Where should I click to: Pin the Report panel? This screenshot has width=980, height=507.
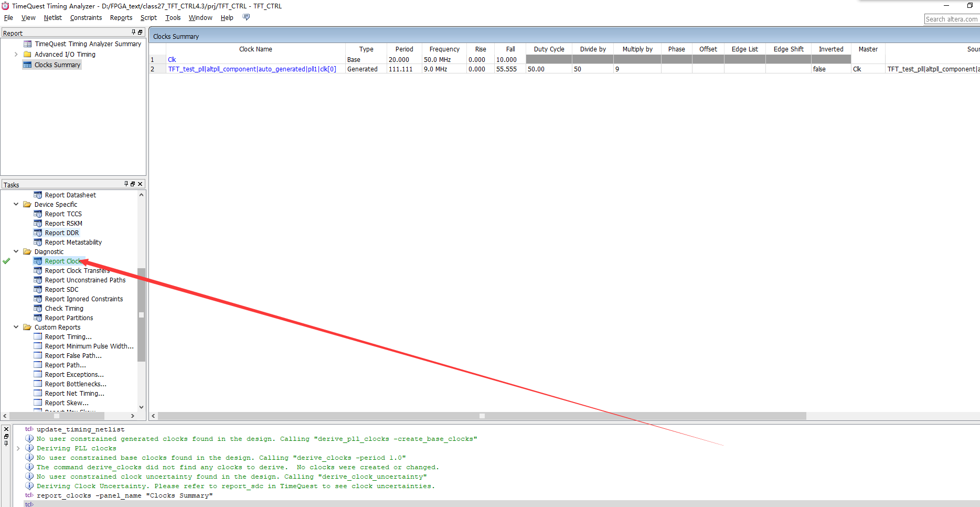coord(134,33)
